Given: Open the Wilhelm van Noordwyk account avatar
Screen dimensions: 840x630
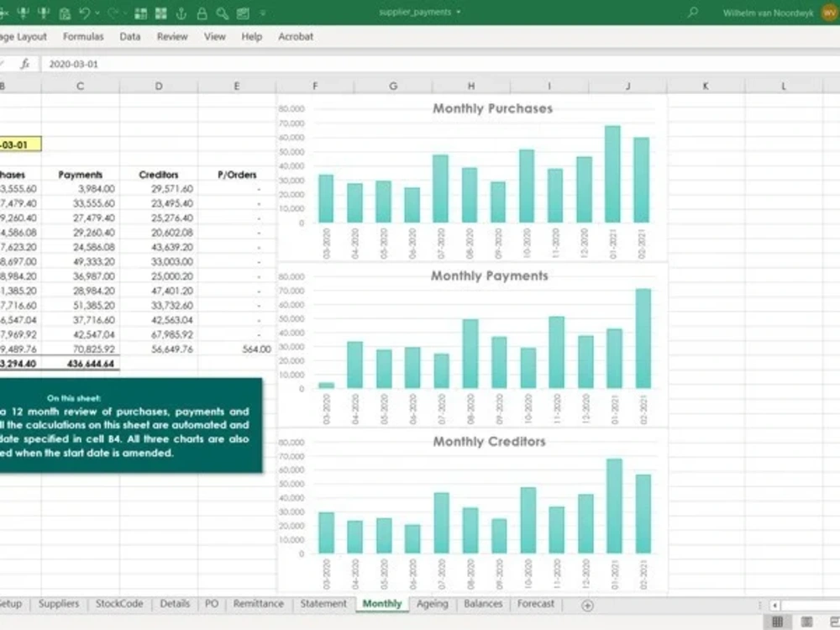Looking at the screenshot, I should point(829,13).
